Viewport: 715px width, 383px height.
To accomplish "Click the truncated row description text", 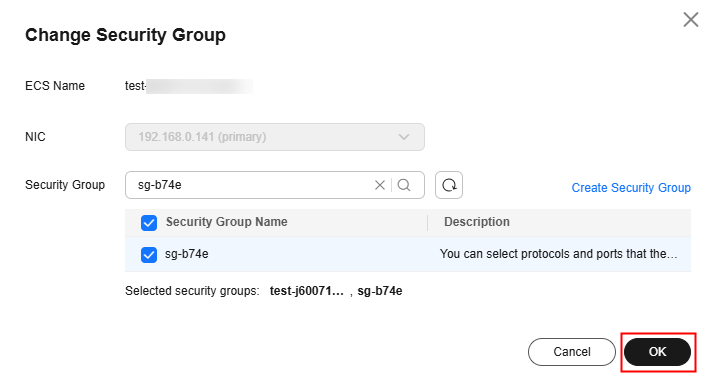I will pos(558,254).
